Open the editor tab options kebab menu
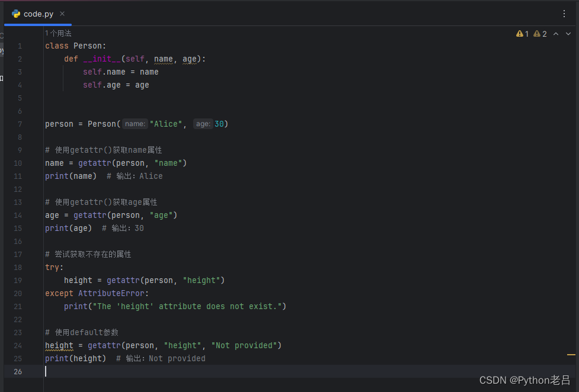Screen dimensions: 579x392 pos(564,14)
